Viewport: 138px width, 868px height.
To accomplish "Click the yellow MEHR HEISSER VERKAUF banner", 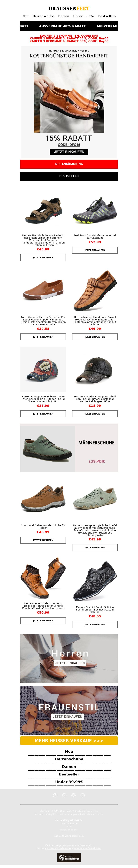I will pos(69,741).
